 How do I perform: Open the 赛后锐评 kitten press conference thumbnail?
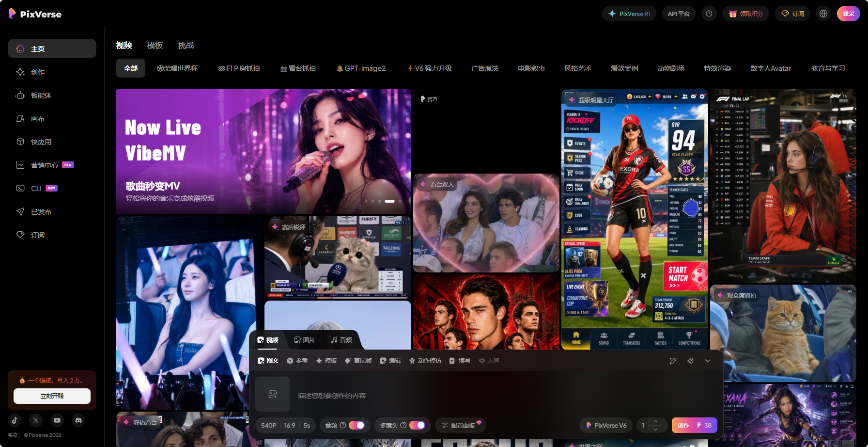[x=338, y=257]
